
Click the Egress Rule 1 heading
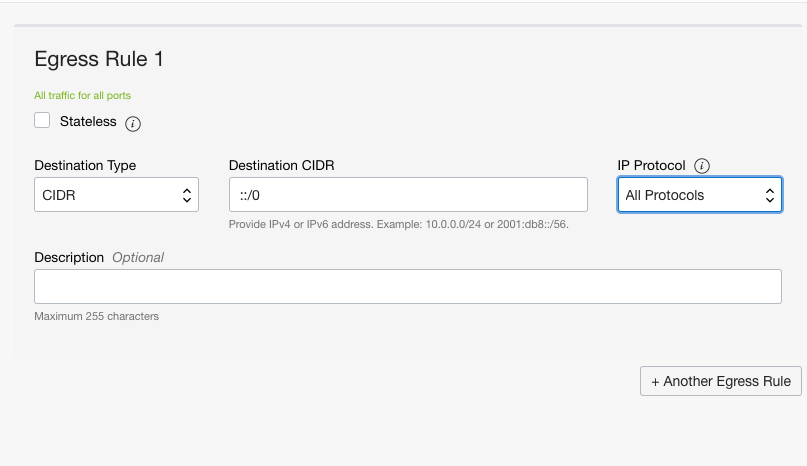pyautogui.click(x=99, y=59)
